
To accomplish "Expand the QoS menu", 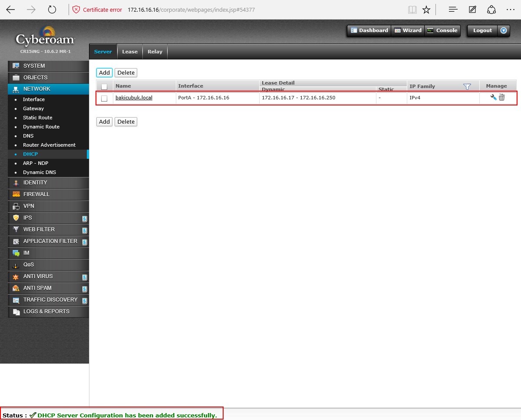I will point(48,265).
